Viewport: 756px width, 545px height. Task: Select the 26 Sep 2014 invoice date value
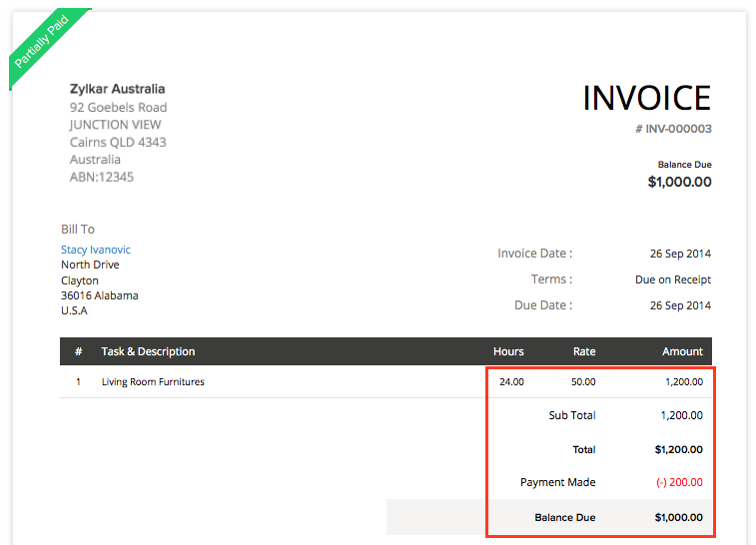pos(680,254)
